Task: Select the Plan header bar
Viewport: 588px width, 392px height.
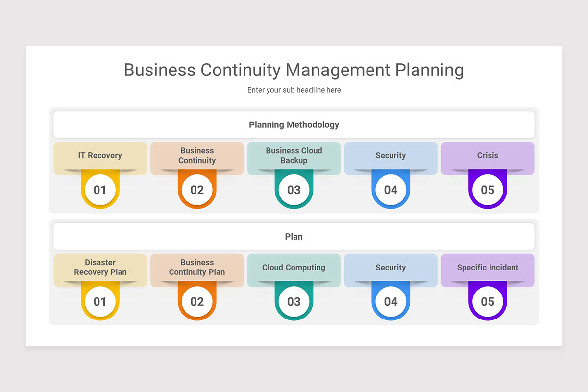Action: (294, 236)
